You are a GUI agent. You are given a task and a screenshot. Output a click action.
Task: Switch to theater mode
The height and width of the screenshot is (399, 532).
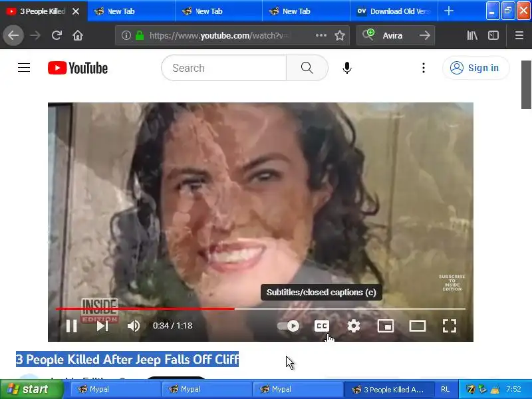pyautogui.click(x=418, y=326)
